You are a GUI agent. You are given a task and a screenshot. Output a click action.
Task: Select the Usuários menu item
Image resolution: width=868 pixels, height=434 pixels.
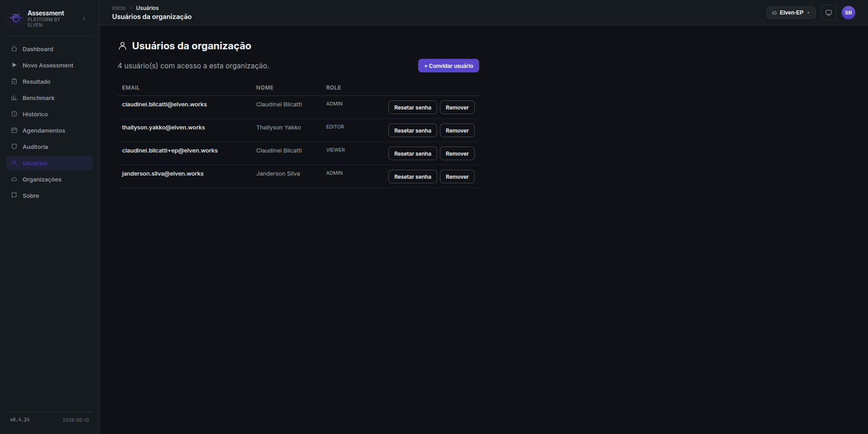[x=49, y=163]
